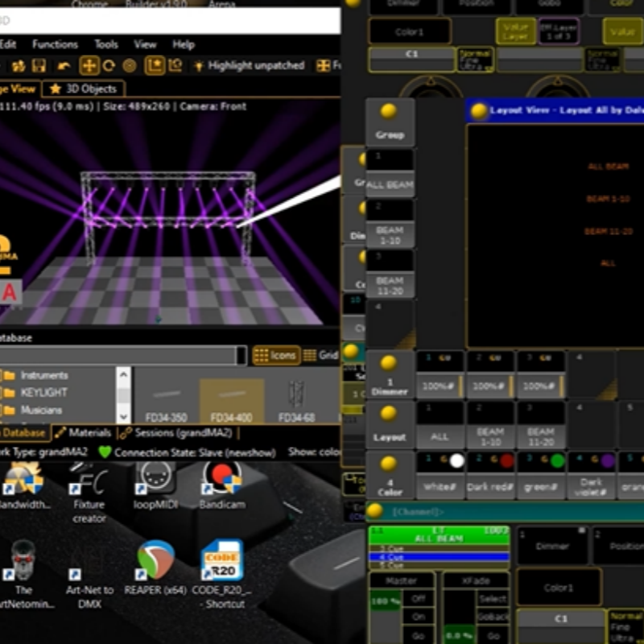Open the loopMIDI desktop icon
The image size is (644, 644).
(x=156, y=485)
